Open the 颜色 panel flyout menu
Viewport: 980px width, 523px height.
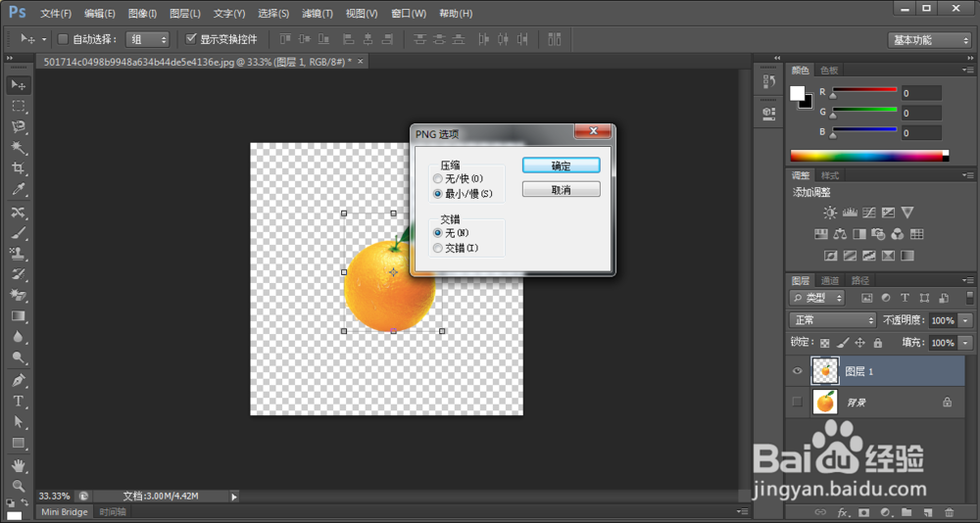967,70
